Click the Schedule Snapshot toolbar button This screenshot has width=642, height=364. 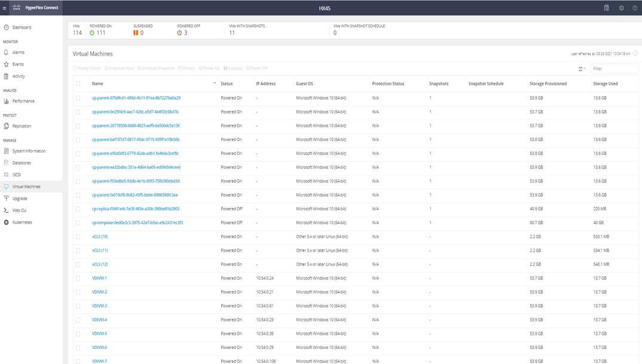(x=155, y=68)
